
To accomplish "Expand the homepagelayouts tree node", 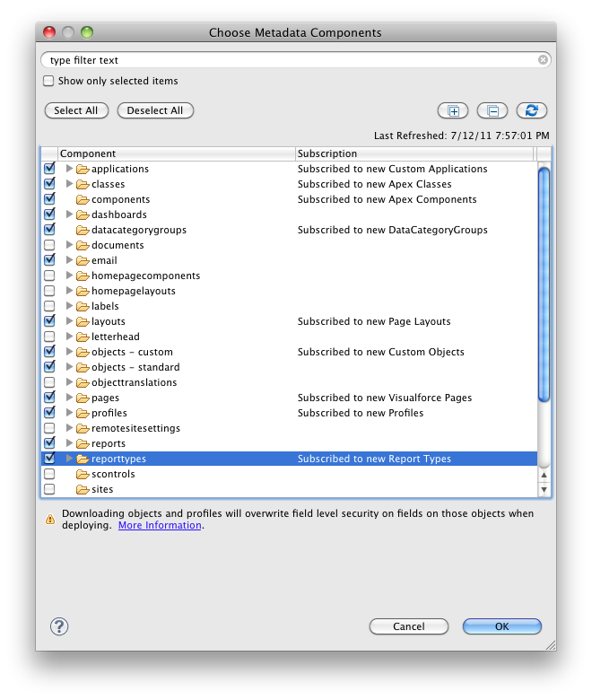I will click(69, 291).
